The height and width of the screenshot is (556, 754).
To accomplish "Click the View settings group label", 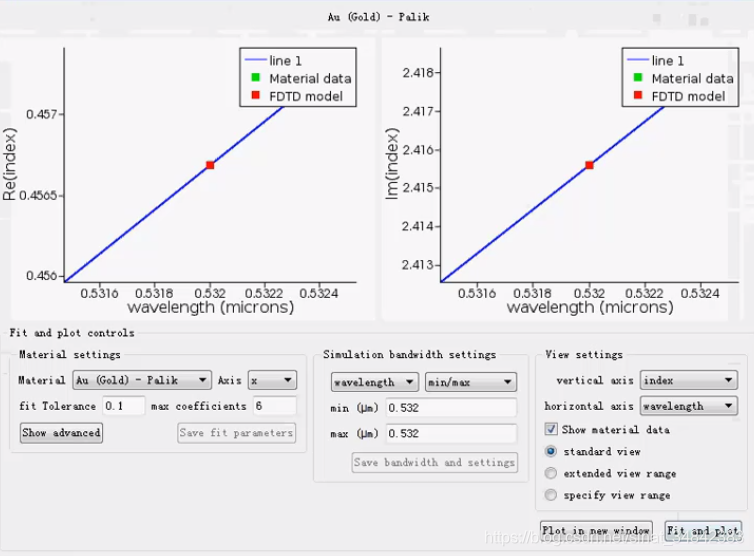I will (x=584, y=354).
